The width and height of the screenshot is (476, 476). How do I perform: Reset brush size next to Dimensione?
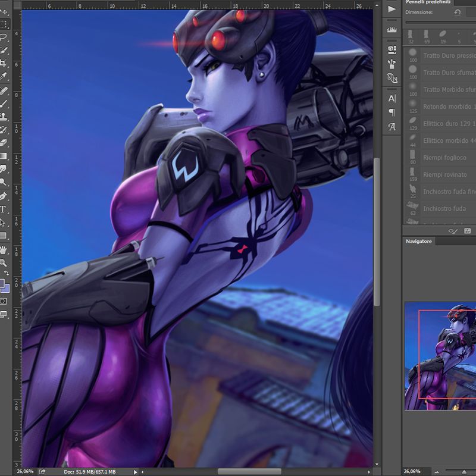(x=458, y=12)
